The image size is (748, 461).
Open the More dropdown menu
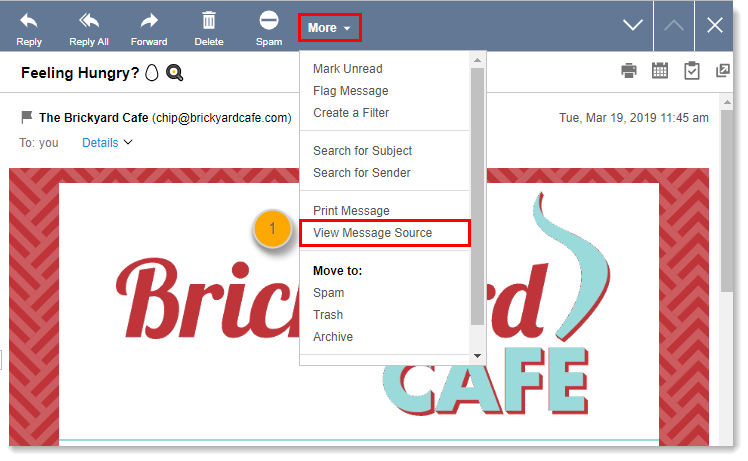click(x=330, y=28)
